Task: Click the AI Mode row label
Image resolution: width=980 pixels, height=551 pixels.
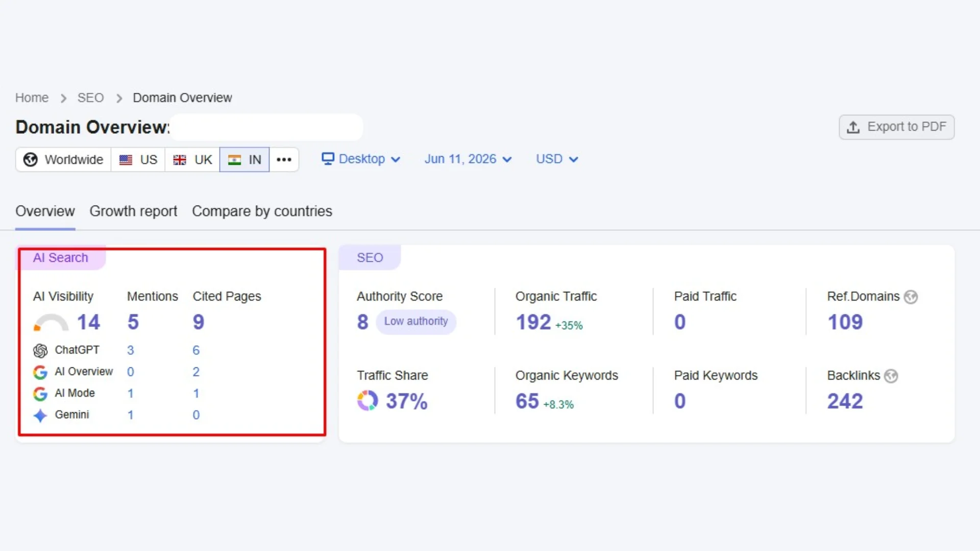Action: 75,393
